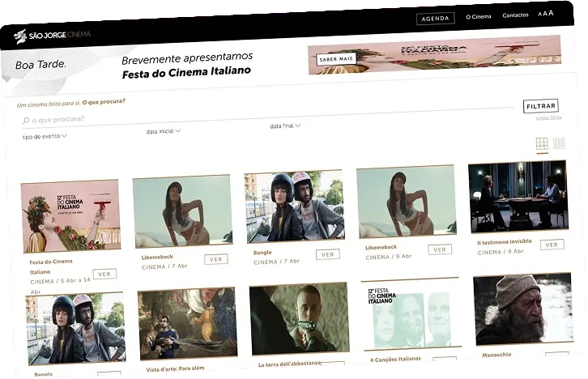Click the Filtrar button

click(x=541, y=106)
